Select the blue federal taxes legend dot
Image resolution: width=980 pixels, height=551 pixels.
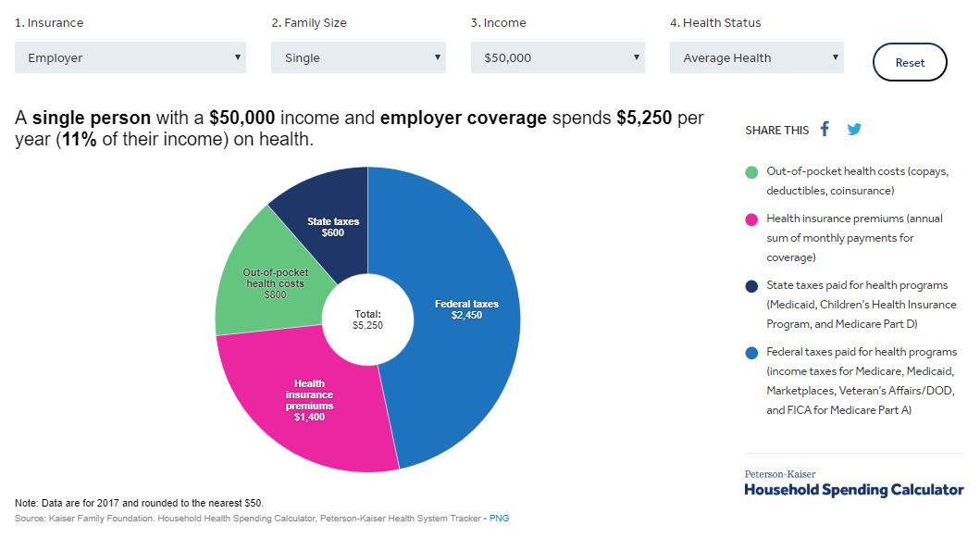click(751, 353)
